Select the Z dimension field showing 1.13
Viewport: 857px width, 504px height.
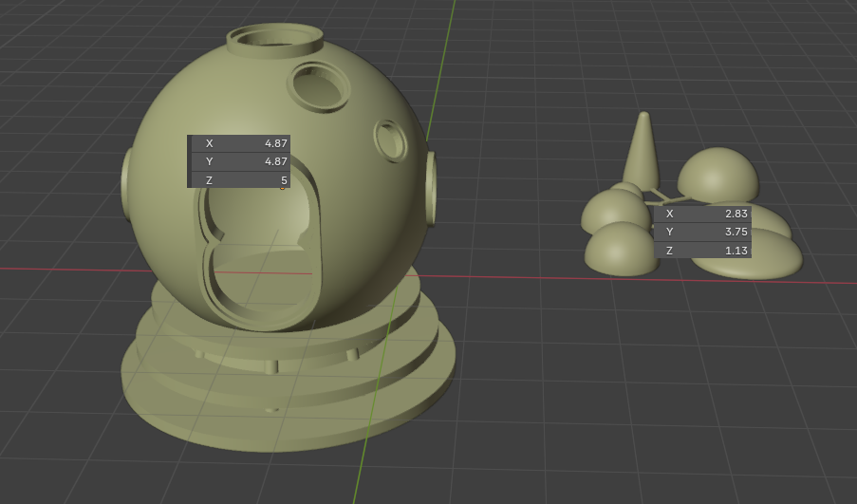point(702,251)
